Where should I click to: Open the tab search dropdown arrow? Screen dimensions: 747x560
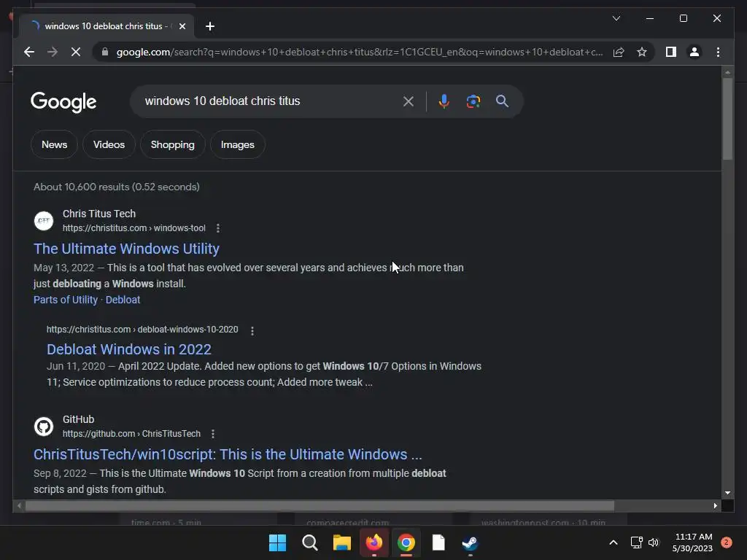coord(616,18)
